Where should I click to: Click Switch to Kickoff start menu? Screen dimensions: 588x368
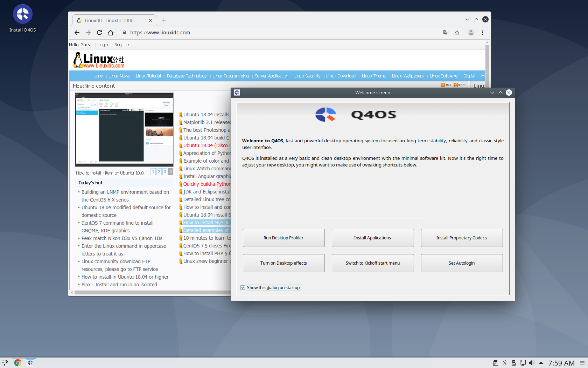(x=372, y=263)
